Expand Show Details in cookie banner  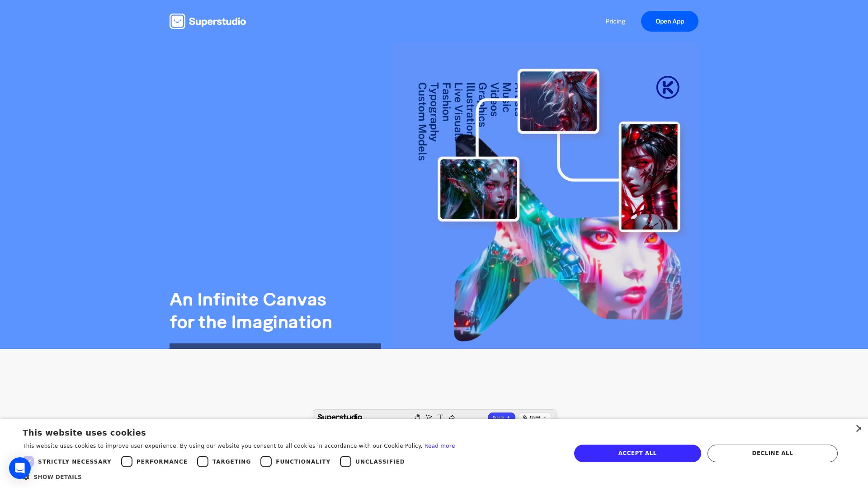point(57,477)
